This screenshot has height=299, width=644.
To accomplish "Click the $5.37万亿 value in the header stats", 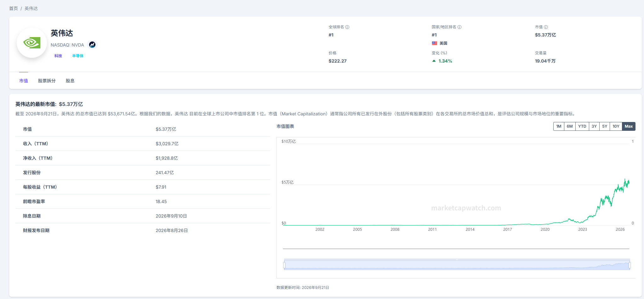I will pos(545,35).
